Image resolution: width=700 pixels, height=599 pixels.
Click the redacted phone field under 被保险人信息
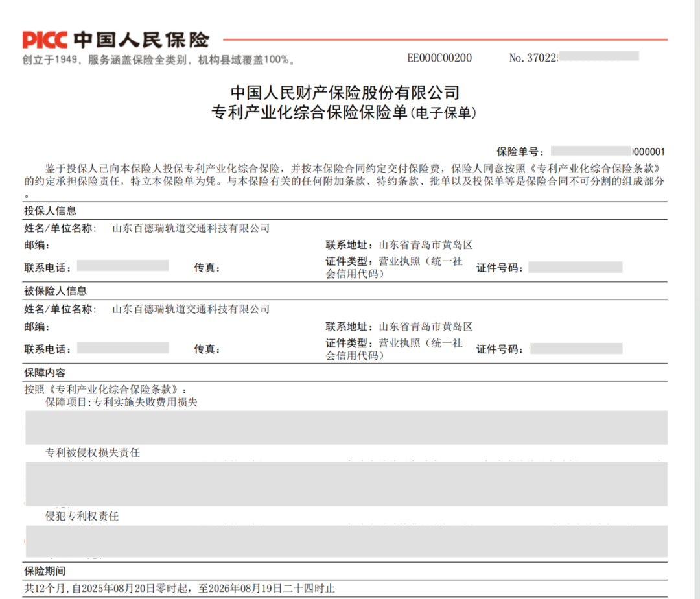tap(122, 347)
